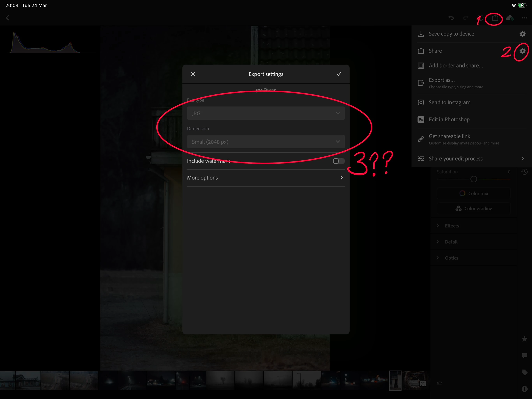The image size is (532, 399).
Task: Click the star rating icon
Action: click(x=524, y=339)
